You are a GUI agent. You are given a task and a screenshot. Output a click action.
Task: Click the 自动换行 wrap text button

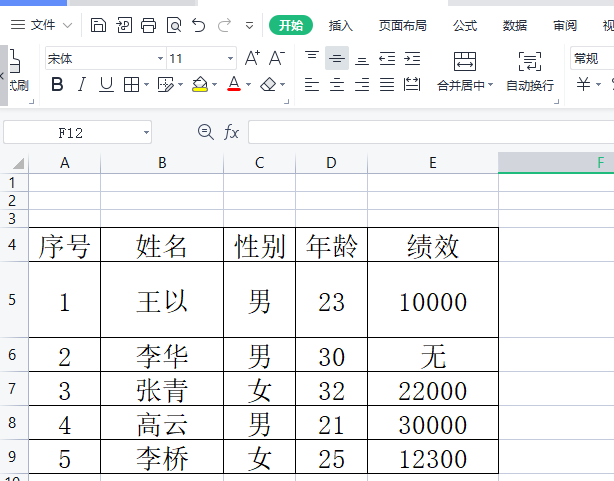click(530, 71)
